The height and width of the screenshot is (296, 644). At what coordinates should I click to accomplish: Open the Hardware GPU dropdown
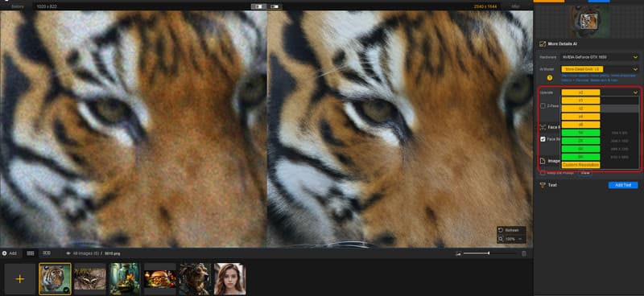click(600, 57)
